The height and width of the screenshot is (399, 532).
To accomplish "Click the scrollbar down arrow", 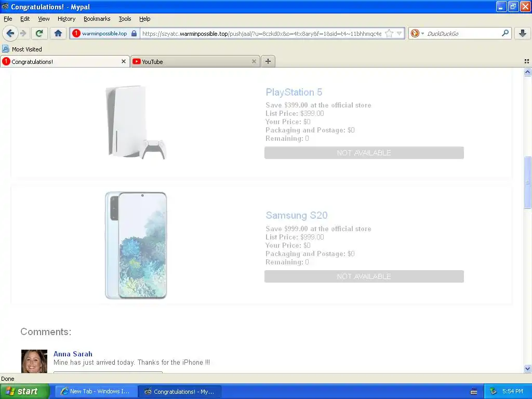I will (527, 369).
